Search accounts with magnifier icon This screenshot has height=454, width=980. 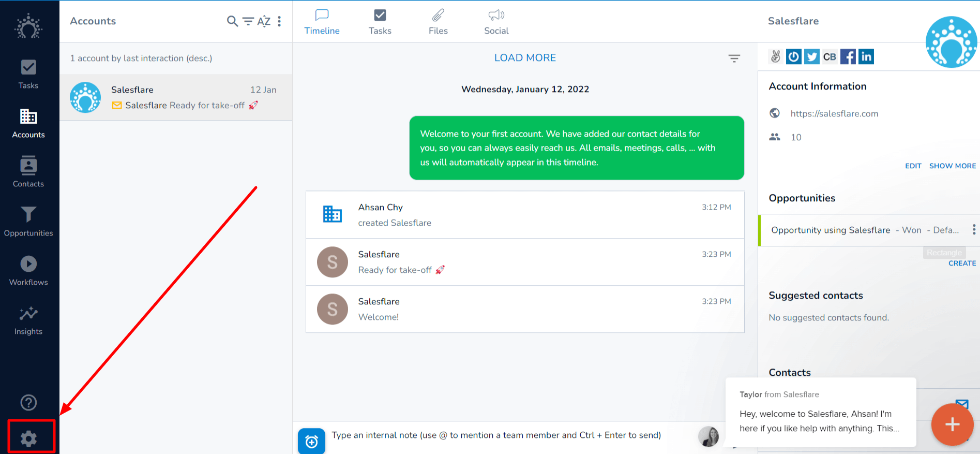[233, 21]
